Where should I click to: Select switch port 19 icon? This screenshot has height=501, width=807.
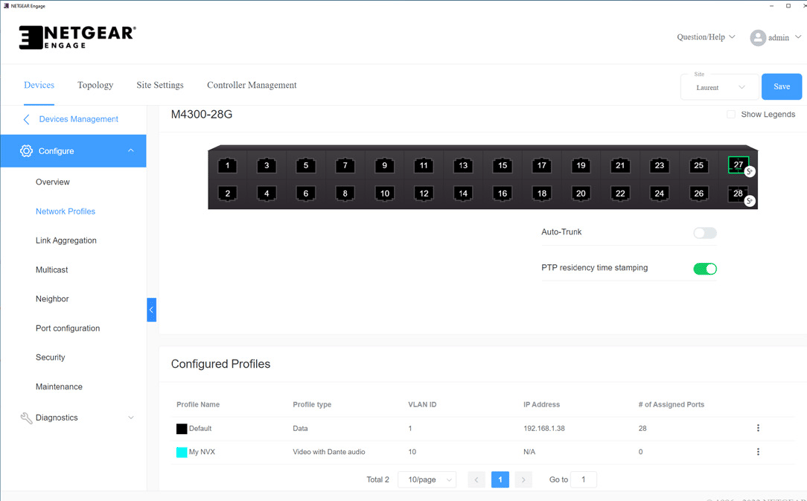tap(581, 165)
